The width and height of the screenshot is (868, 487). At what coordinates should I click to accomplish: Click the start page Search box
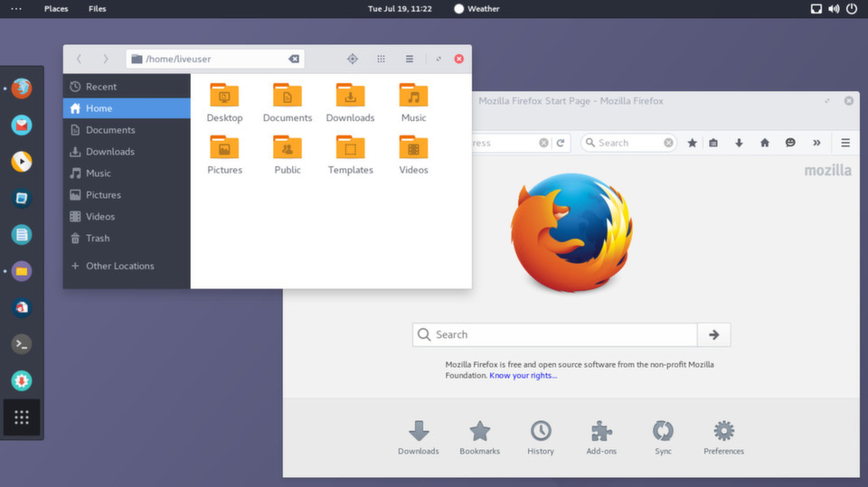click(554, 334)
